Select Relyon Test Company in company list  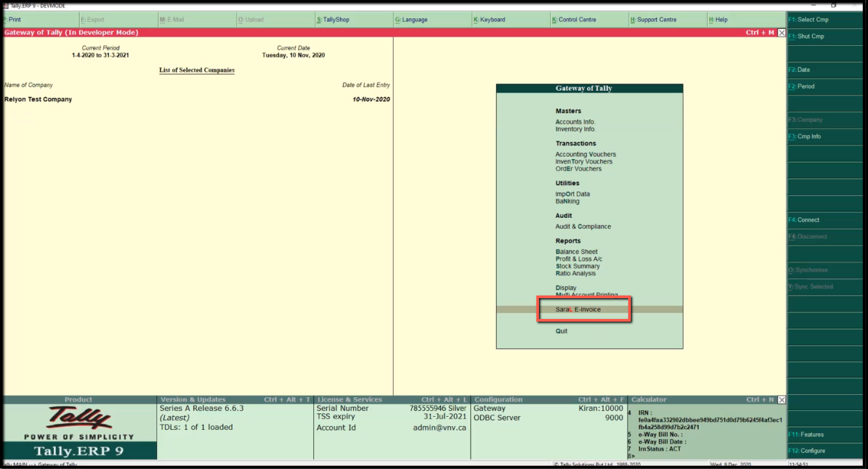point(38,100)
